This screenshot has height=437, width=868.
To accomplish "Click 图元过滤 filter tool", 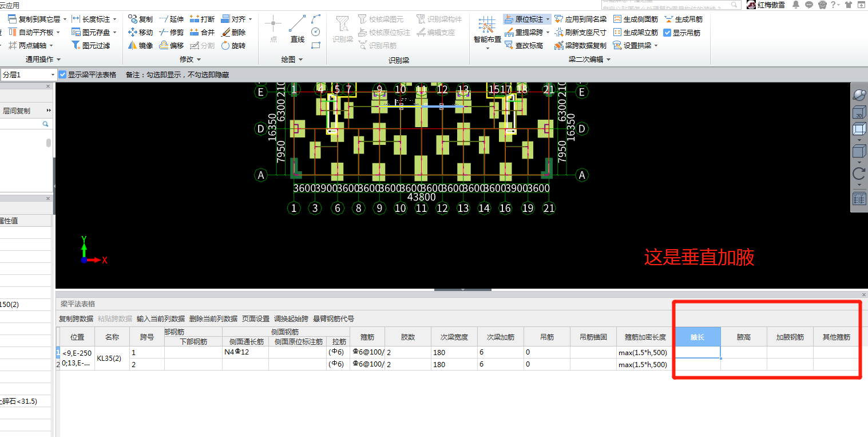I will pos(90,45).
